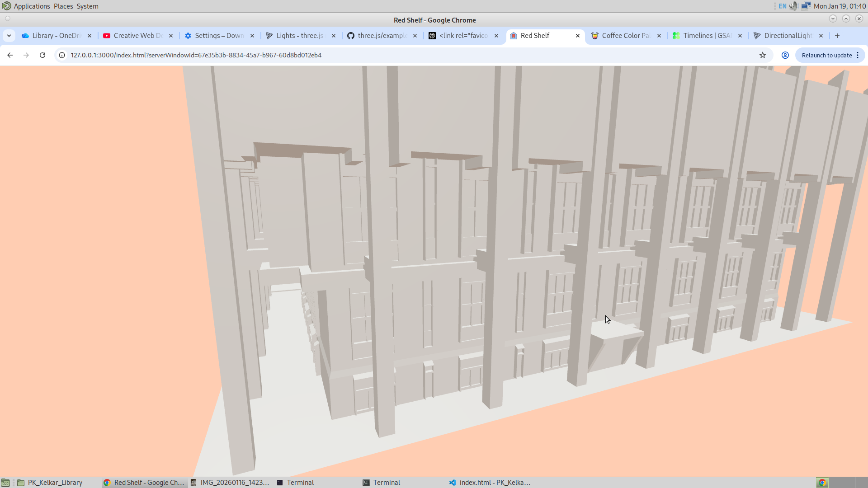Open Chrome three-dot menu

[858, 55]
